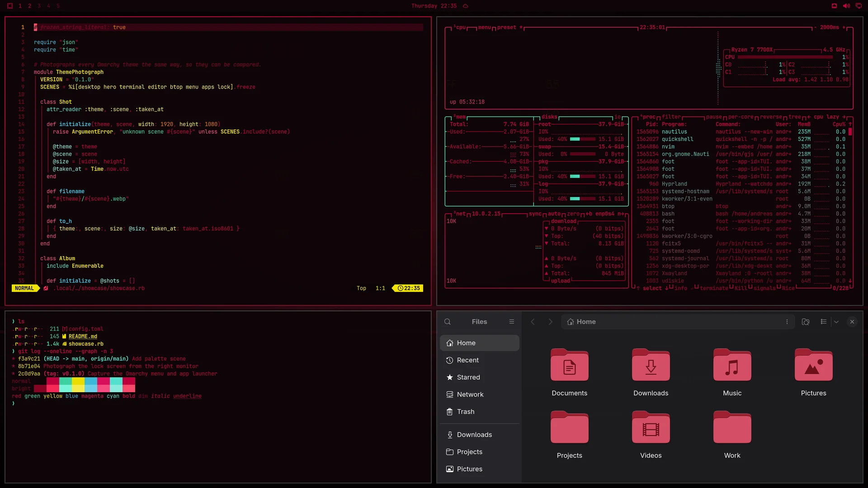This screenshot has width=868, height=488.
Task: Toggle tree view in btop
Action: click(x=795, y=117)
